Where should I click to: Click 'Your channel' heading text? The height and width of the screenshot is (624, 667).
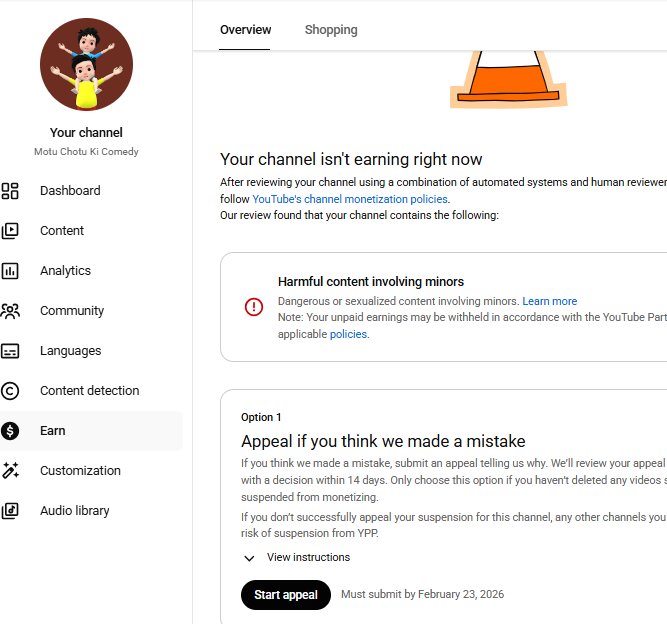[x=86, y=133]
